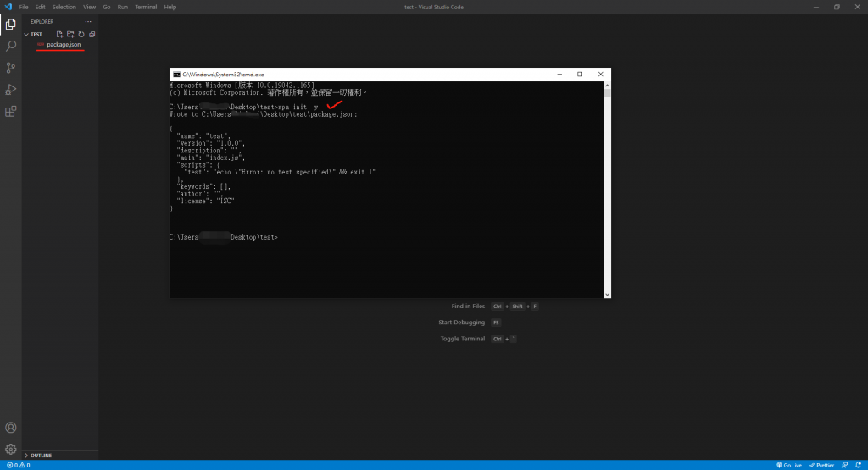Close the cmd.exe window
This screenshot has height=470, width=868.
click(601, 74)
